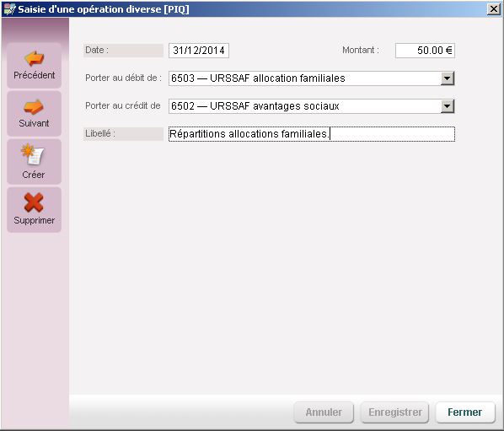Click the Montant field showing 50.00 €

pos(425,51)
